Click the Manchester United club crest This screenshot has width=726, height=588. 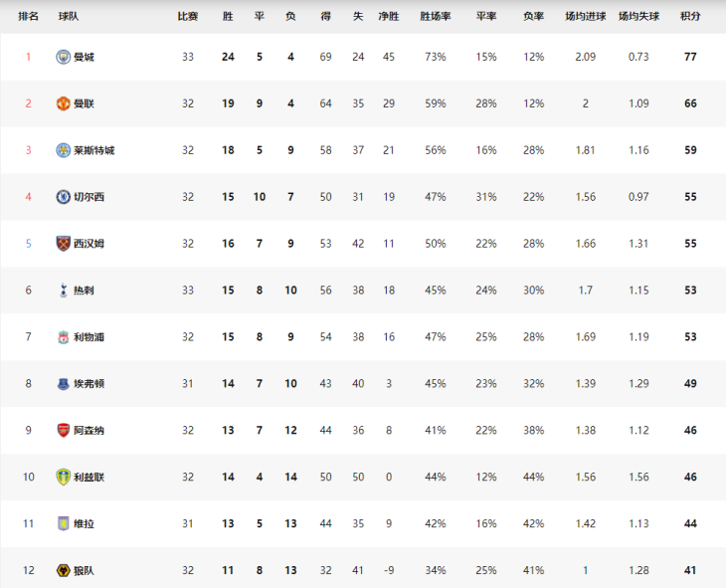point(63,103)
